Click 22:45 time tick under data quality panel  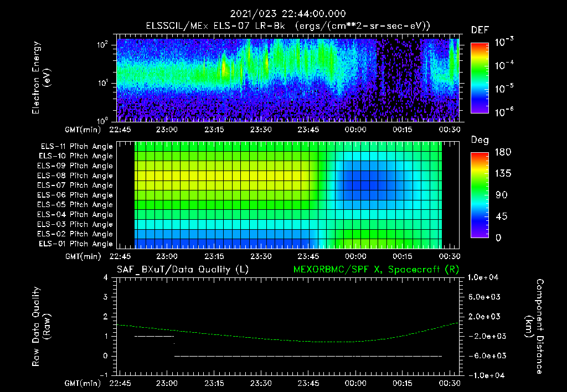tap(120, 383)
